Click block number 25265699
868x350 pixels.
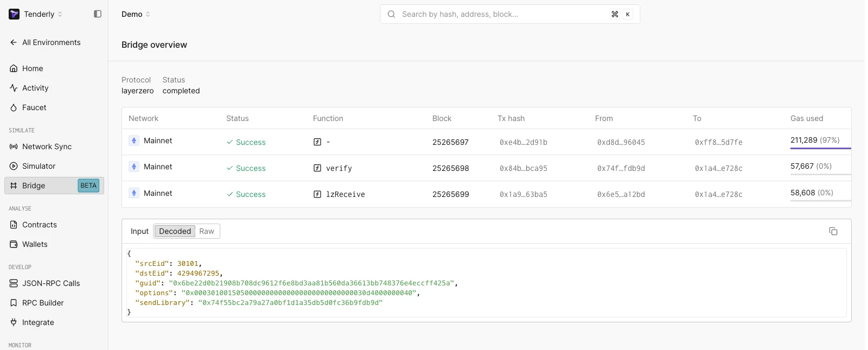[450, 194]
